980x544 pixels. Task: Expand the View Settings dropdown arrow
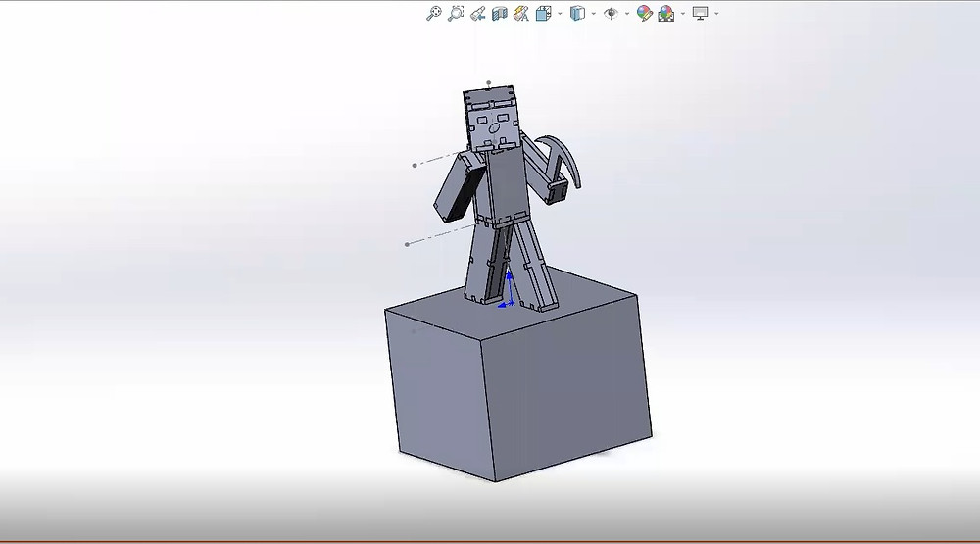tap(716, 13)
